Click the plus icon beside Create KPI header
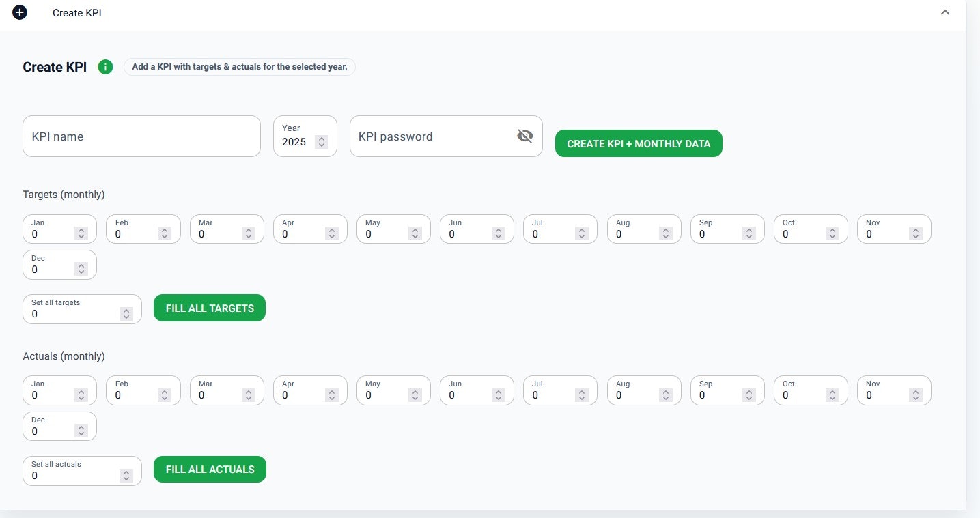 pyautogui.click(x=19, y=12)
